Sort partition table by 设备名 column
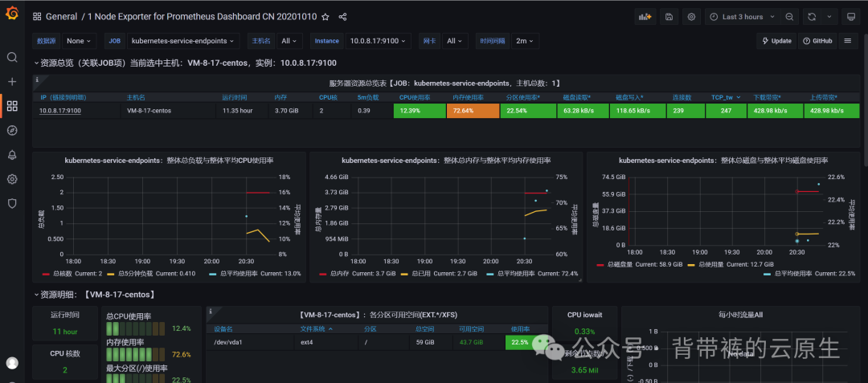The height and width of the screenshot is (383, 868). point(223,329)
